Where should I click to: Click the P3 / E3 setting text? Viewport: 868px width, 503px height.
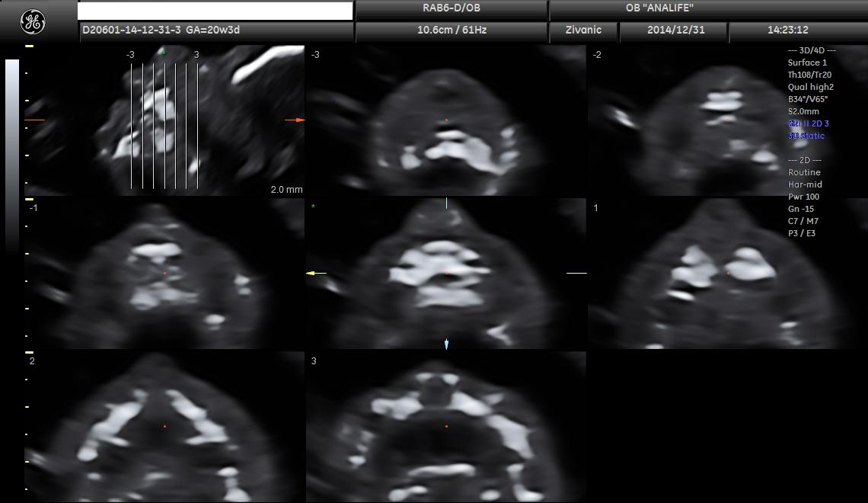pos(802,233)
